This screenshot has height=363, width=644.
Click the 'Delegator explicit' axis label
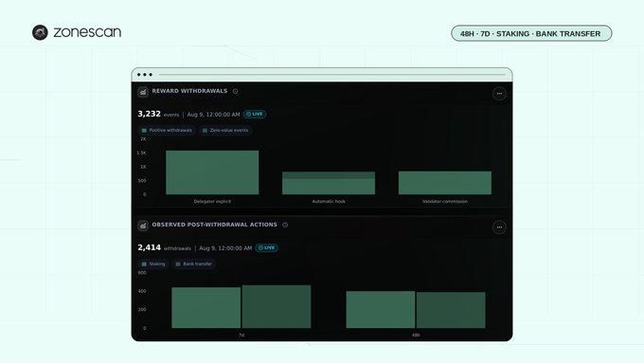[x=212, y=202]
